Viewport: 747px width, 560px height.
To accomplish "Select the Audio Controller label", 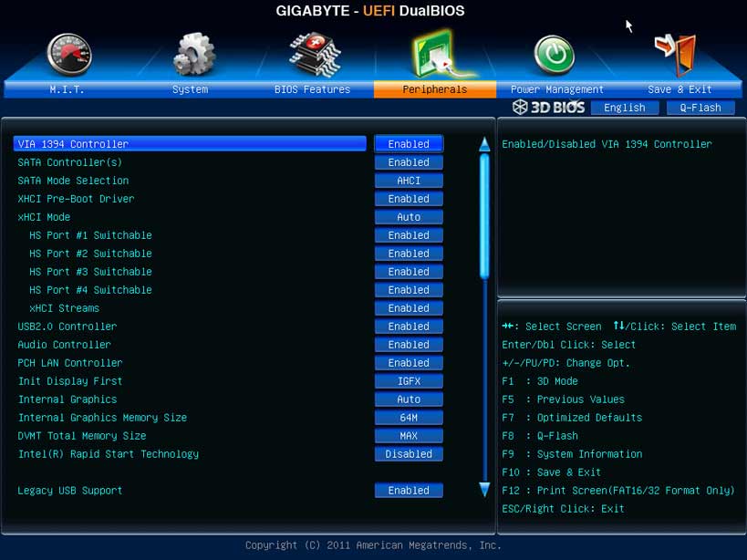I will click(x=65, y=344).
